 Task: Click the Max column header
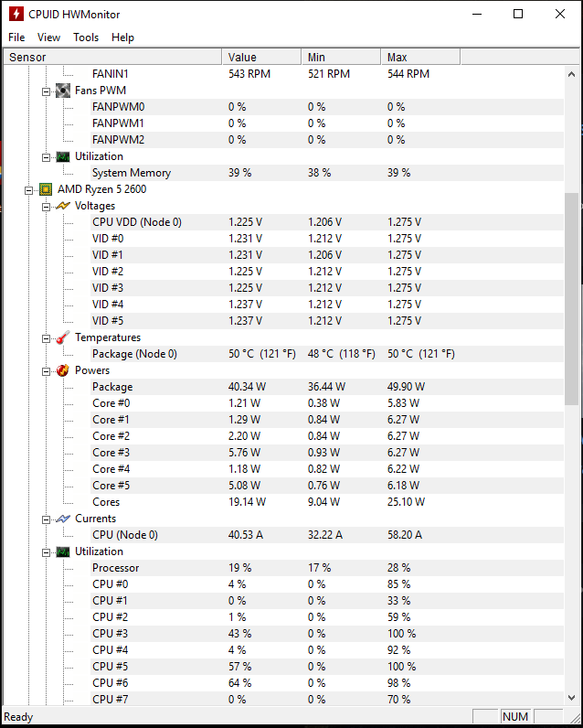click(419, 57)
